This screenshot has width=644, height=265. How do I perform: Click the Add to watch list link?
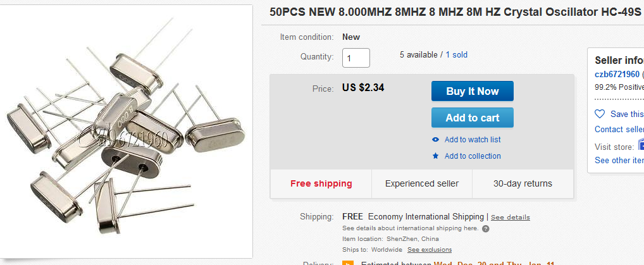472,140
